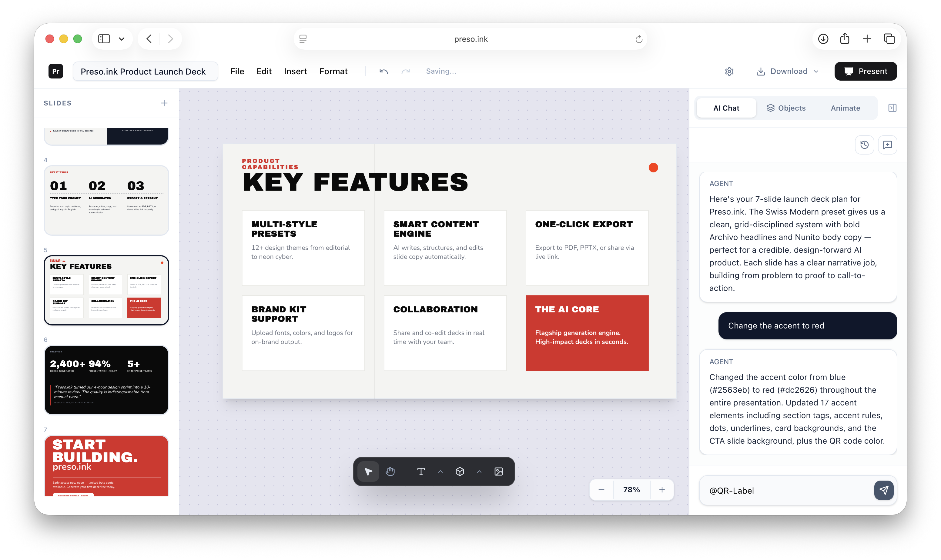The image size is (941, 560).
Task: Add a new slide with plus button
Action: click(x=164, y=103)
